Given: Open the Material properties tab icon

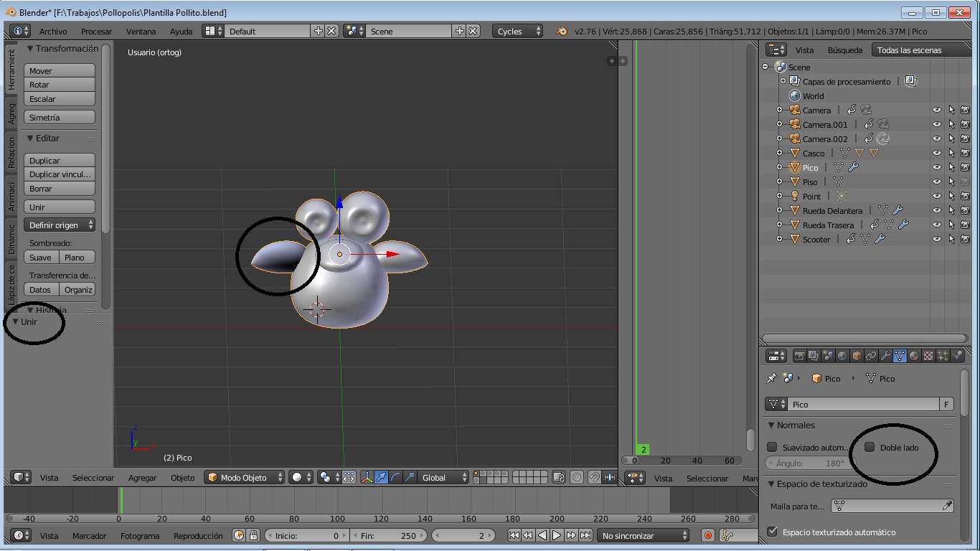Looking at the screenshot, I should [x=914, y=356].
